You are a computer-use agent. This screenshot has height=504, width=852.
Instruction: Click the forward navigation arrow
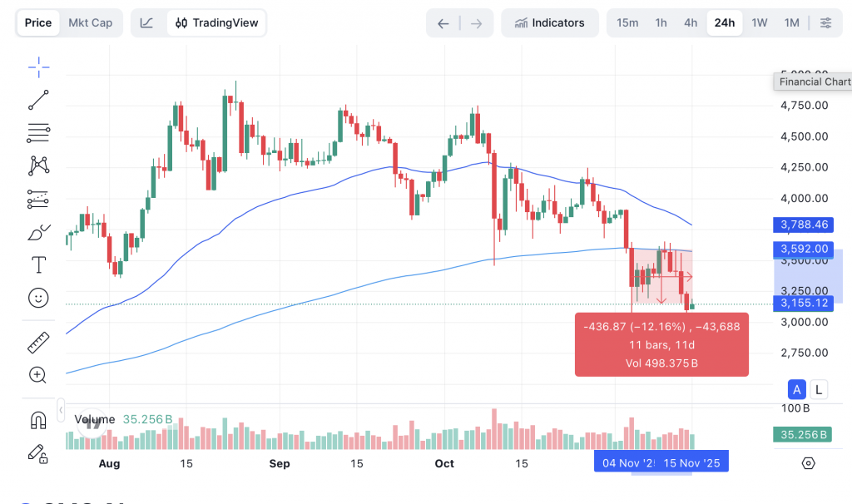coord(476,22)
